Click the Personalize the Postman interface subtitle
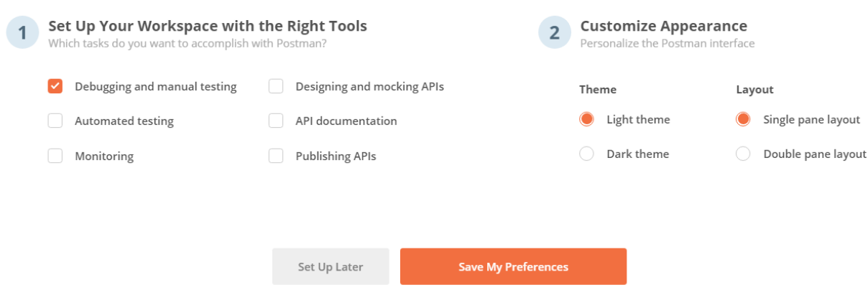Viewport: 868px width, 290px height. coord(667,43)
